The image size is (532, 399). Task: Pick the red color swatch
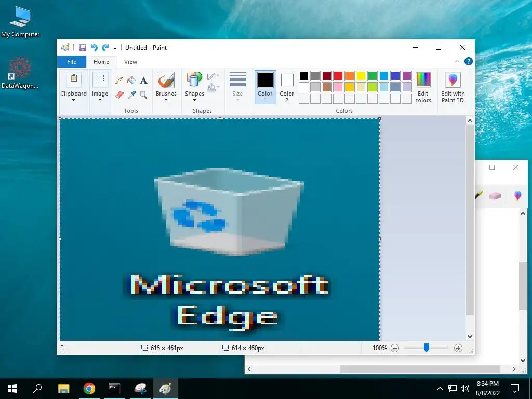tap(338, 76)
